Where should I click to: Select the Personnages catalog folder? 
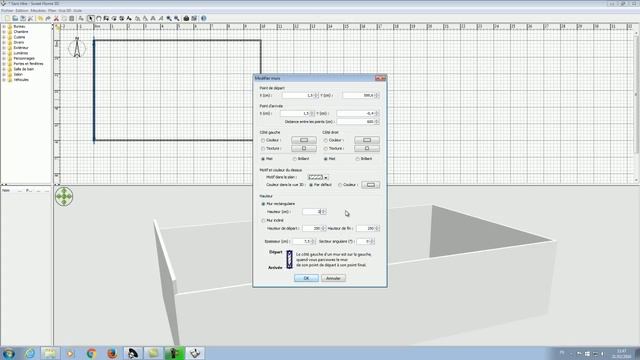tap(24, 58)
